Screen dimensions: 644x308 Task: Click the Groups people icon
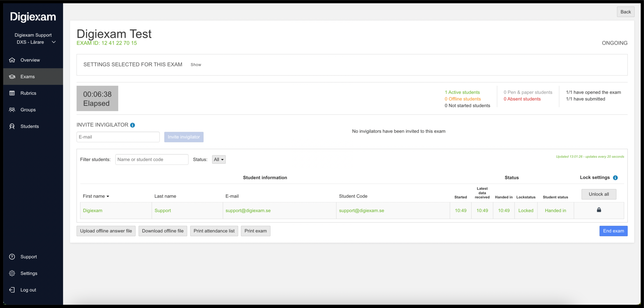[x=12, y=110]
